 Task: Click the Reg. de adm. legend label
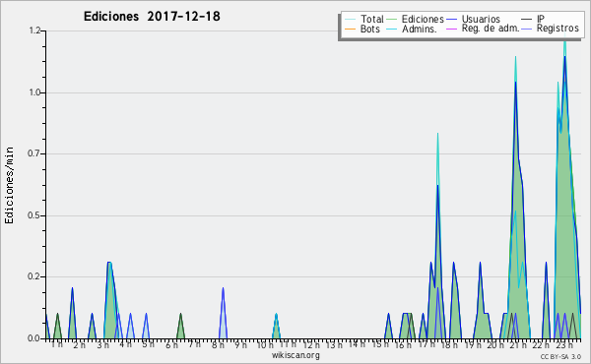coord(491,29)
